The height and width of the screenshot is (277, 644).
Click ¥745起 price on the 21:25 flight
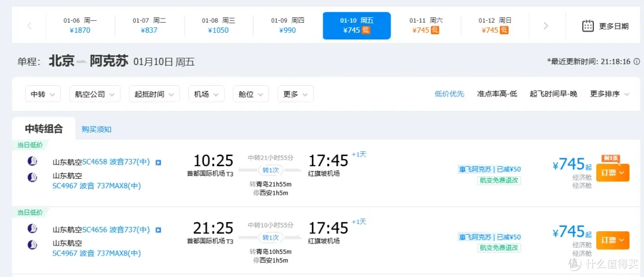pos(572,232)
